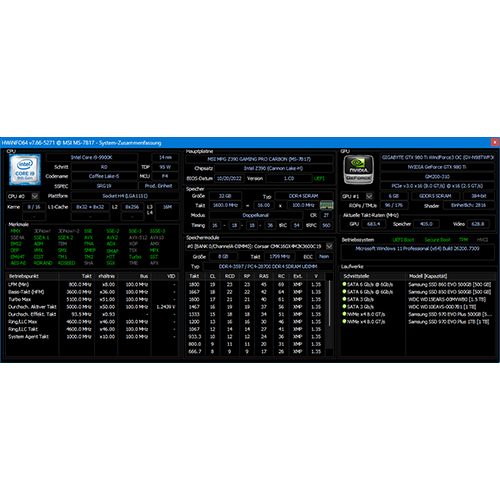Click the RAS column header in timing table
500x500 pixels.
point(264,276)
